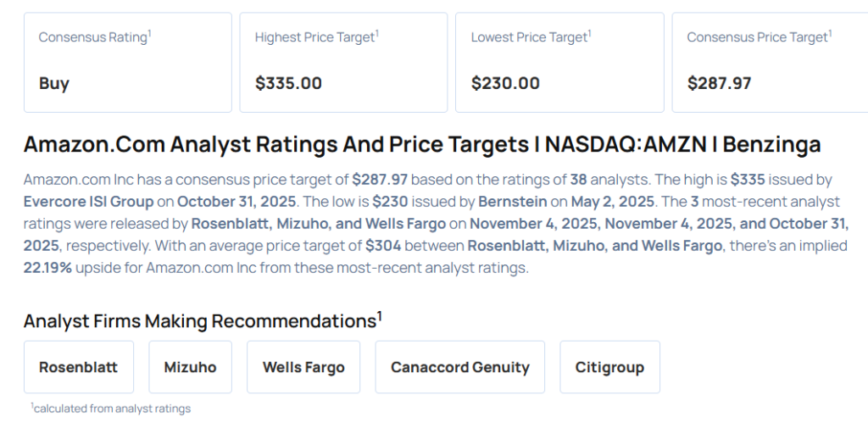This screenshot has height=445, width=868.
Task: Click the 22.19% upside figure
Action: (x=48, y=268)
